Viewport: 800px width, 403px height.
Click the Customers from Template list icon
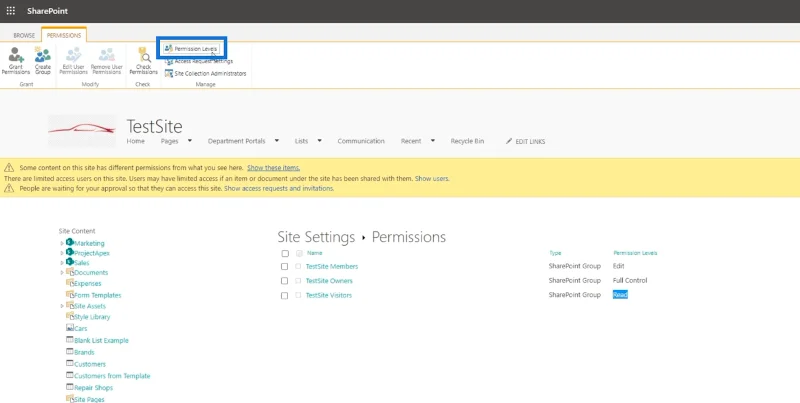pos(70,375)
